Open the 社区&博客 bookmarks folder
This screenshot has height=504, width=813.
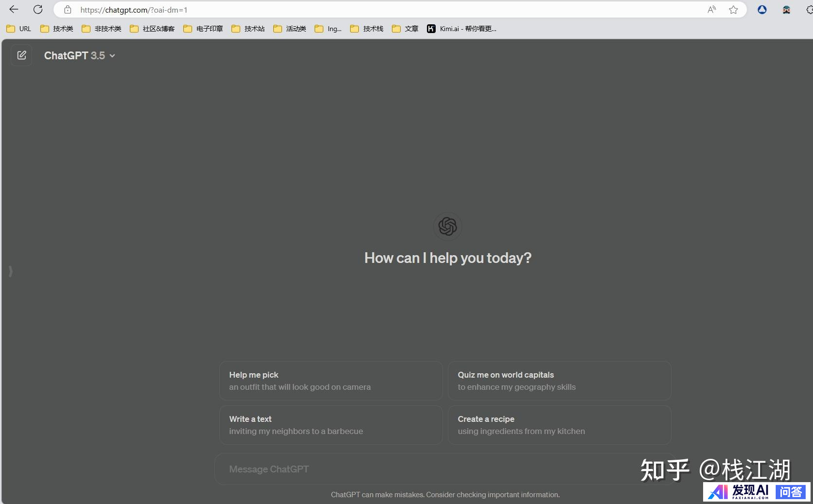(152, 29)
